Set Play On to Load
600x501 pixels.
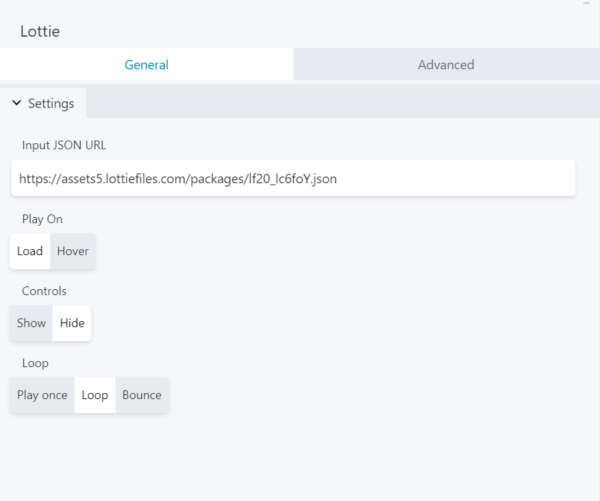click(30, 251)
